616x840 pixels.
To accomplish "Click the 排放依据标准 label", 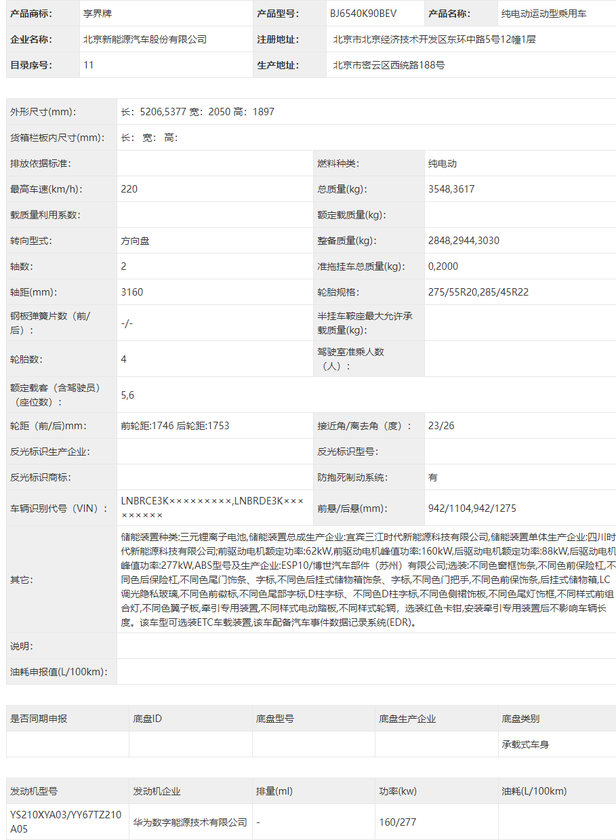I will 41,163.
